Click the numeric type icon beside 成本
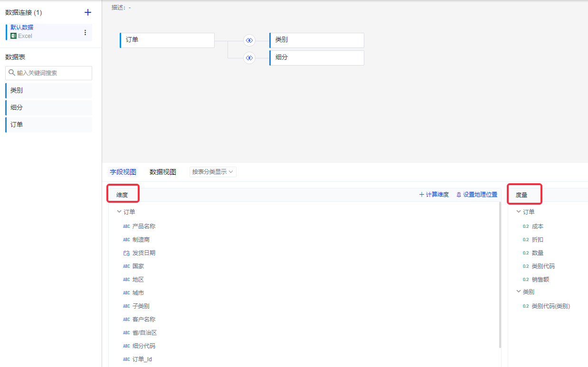The image size is (588, 367). click(525, 226)
